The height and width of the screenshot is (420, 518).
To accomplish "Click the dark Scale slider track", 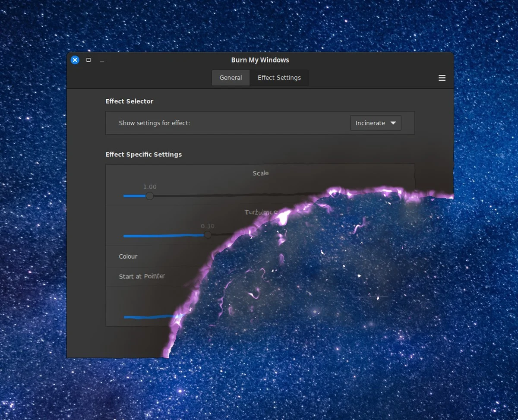I will pyautogui.click(x=237, y=196).
